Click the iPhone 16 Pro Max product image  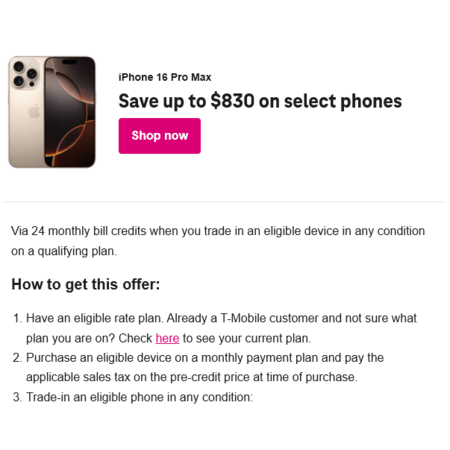[52, 112]
